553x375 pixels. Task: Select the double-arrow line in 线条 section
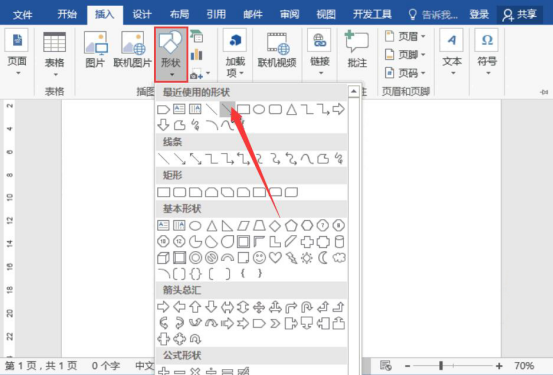195,159
